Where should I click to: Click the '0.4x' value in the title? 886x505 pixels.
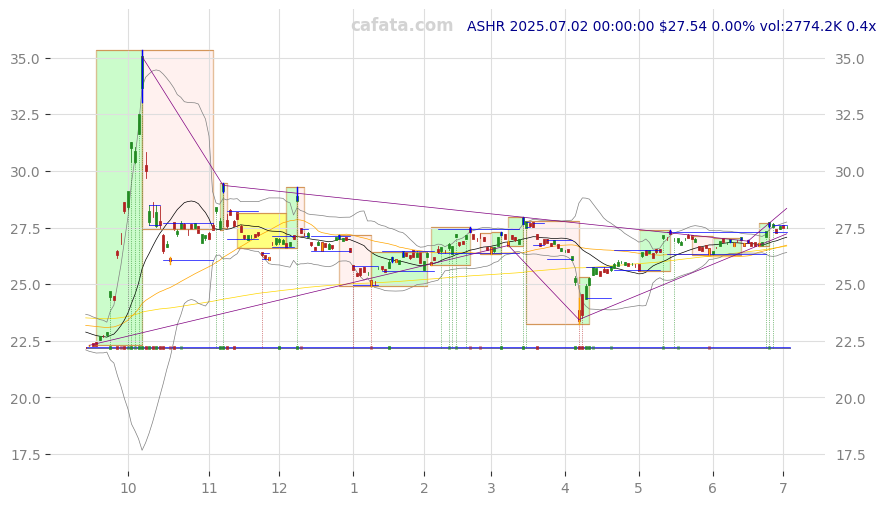coord(861,26)
